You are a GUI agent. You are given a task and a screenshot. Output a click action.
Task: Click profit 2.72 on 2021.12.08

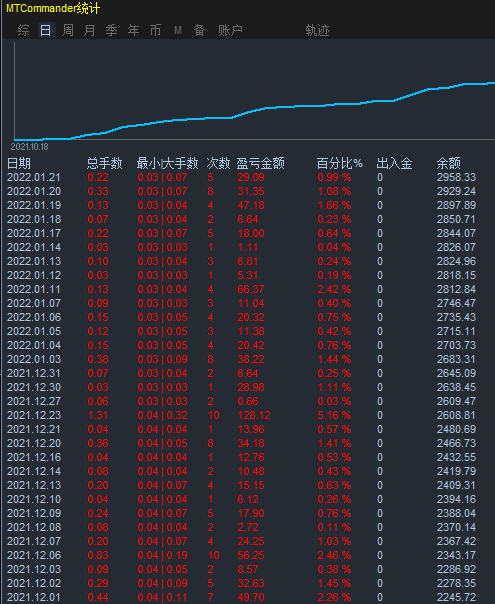click(248, 527)
